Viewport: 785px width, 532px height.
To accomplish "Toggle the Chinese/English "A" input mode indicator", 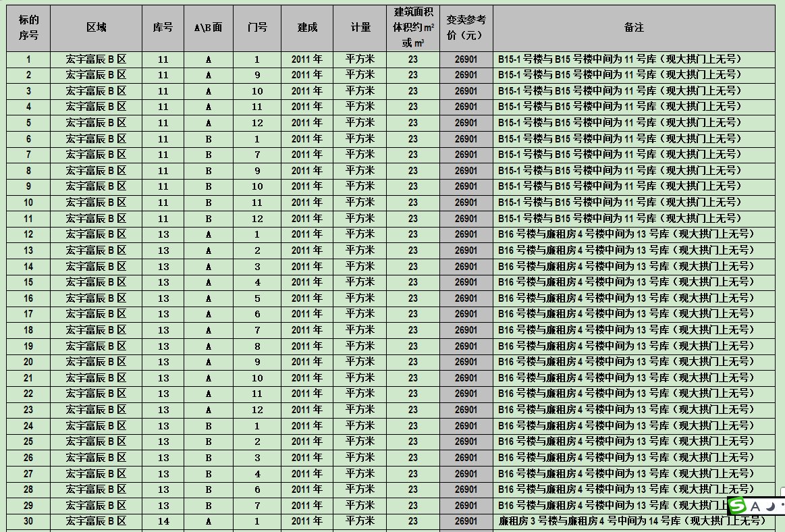I will click(x=756, y=506).
